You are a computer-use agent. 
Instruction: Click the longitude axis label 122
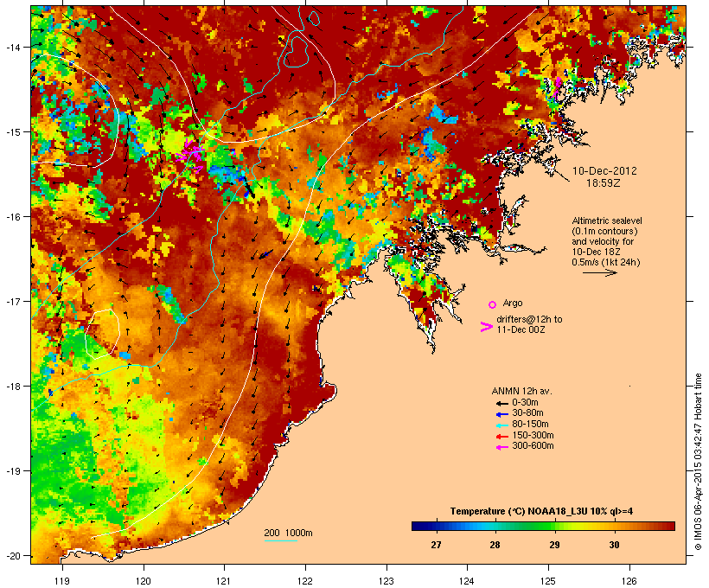(x=304, y=581)
